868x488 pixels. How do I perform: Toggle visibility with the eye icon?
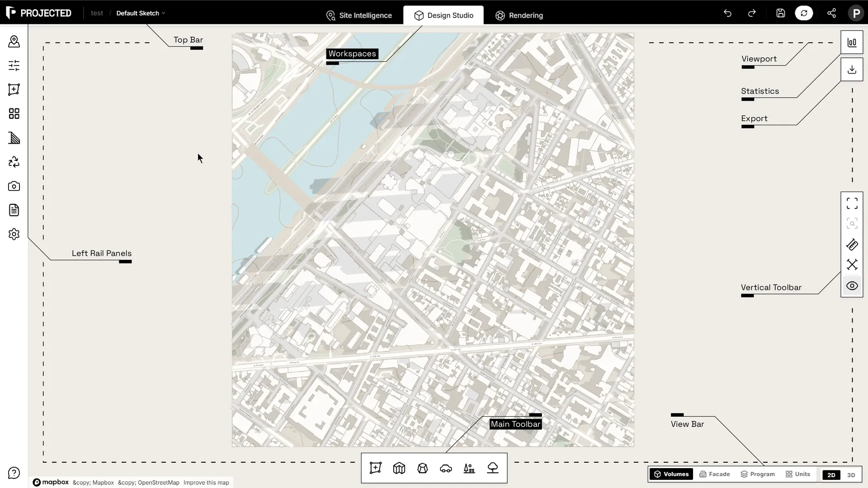point(852,286)
